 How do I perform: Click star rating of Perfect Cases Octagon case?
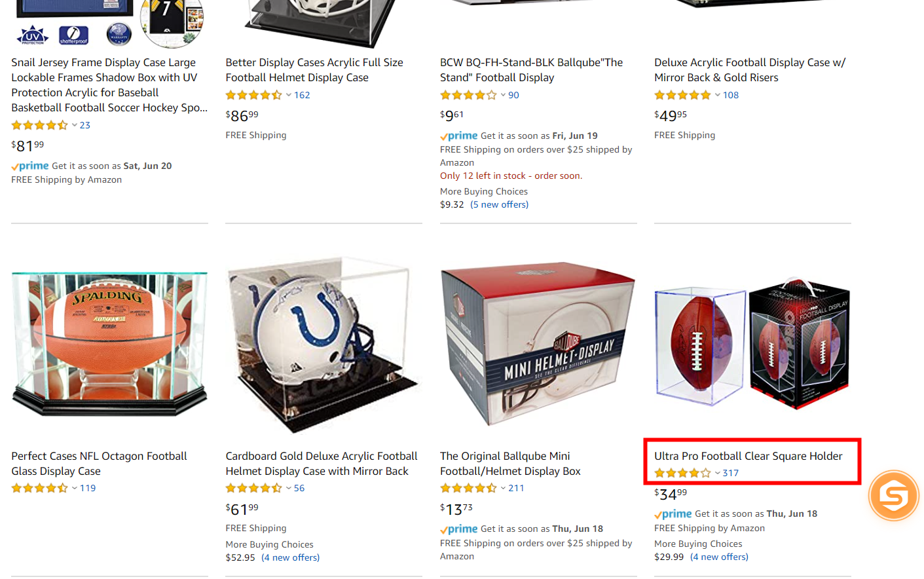tap(39, 488)
